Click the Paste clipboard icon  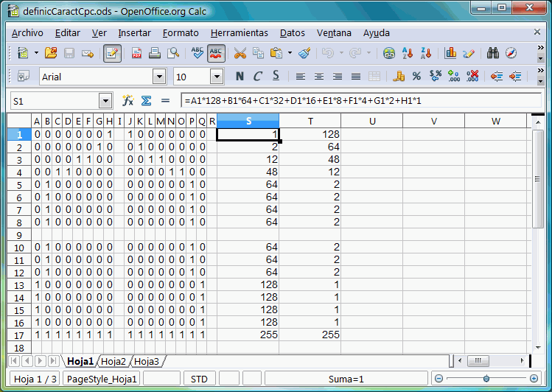pyautogui.click(x=276, y=53)
